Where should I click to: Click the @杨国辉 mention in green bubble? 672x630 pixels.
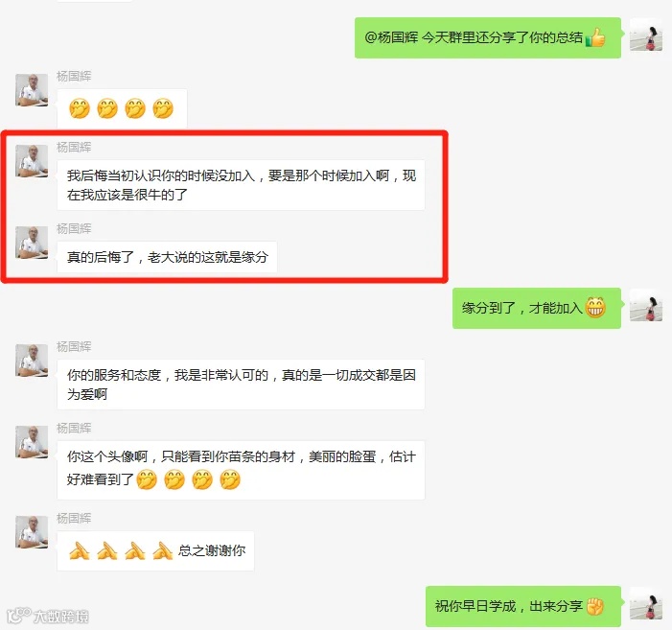pos(391,37)
